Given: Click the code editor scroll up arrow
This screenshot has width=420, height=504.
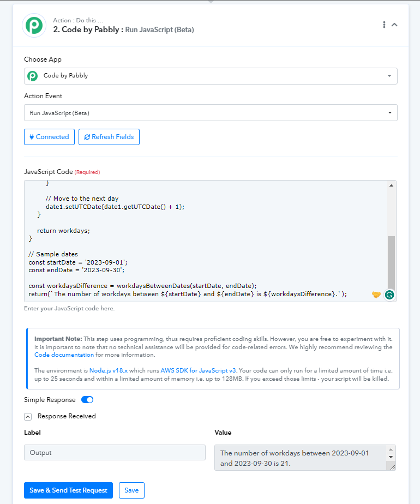Looking at the screenshot, I should tap(391, 185).
